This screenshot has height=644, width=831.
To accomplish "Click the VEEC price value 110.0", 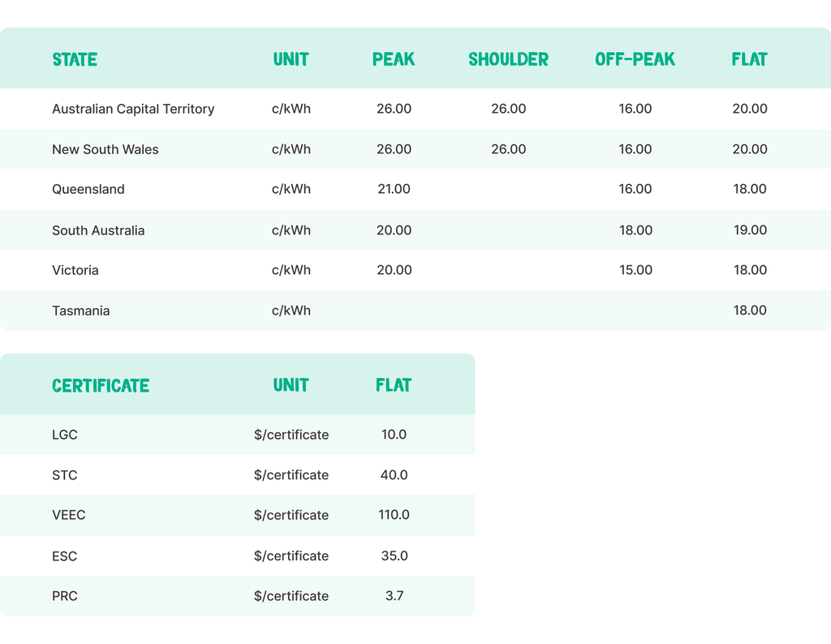I will (x=394, y=515).
